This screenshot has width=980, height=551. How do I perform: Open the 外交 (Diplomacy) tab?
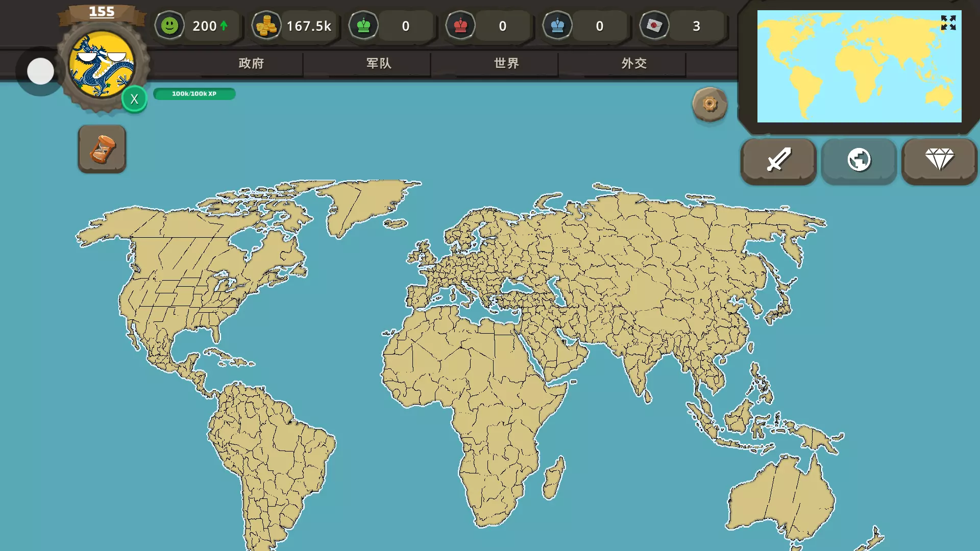[634, 63]
